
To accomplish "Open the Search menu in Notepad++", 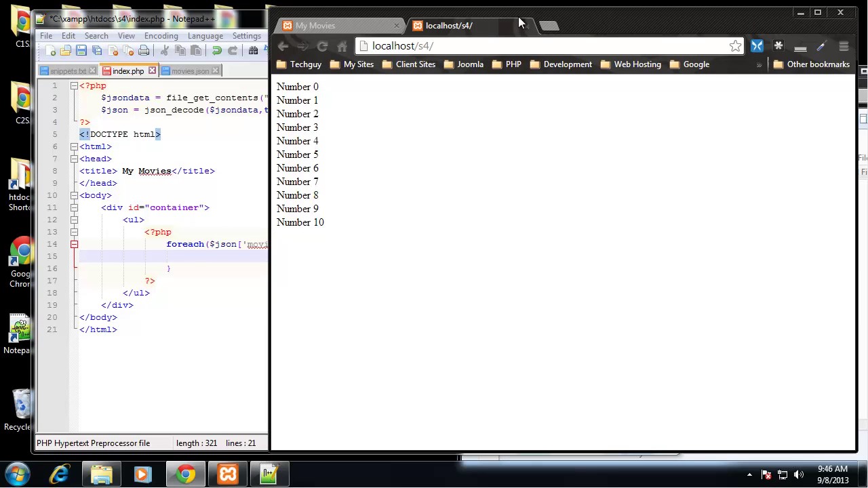I will (x=96, y=36).
